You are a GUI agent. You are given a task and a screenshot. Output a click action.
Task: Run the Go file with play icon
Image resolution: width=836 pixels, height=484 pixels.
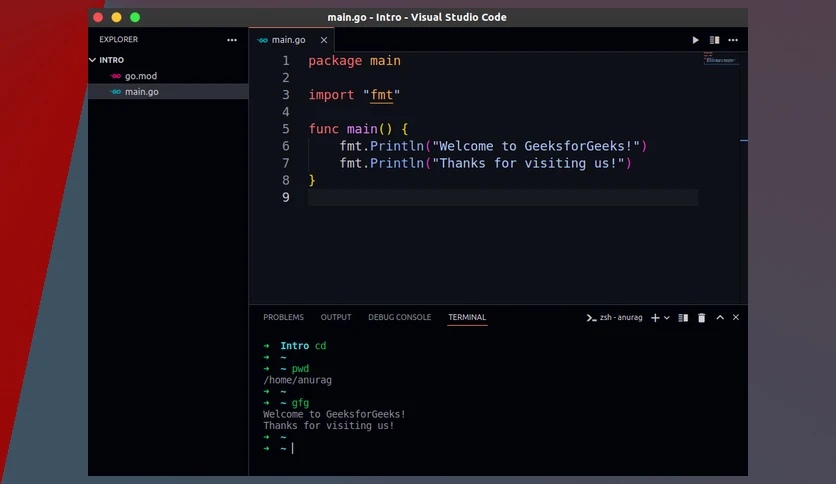[695, 40]
